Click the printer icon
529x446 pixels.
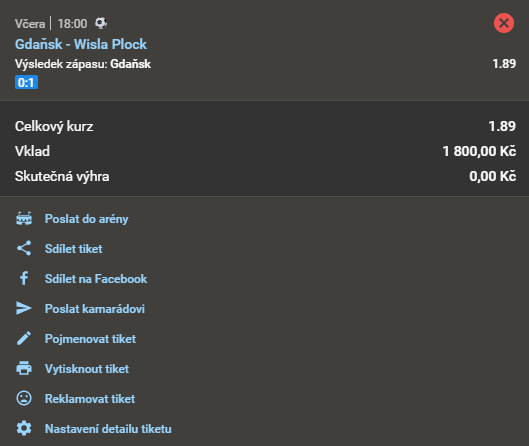point(24,368)
